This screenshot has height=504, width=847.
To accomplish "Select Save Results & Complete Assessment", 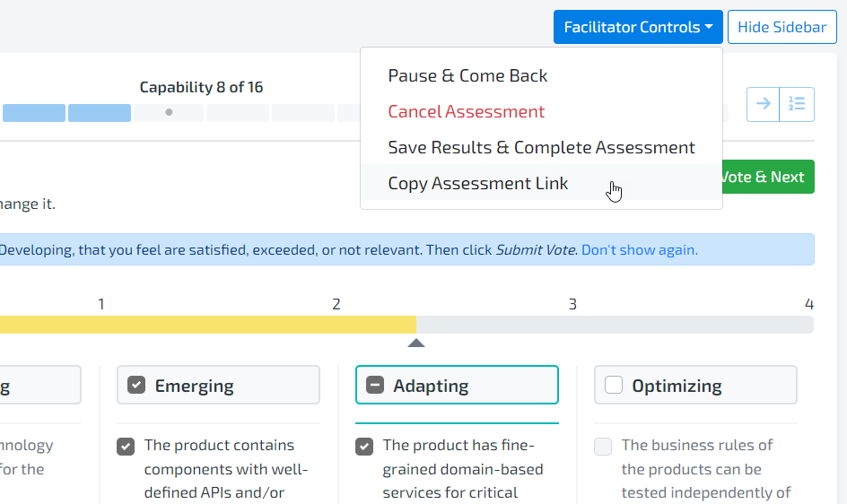I will tap(541, 148).
